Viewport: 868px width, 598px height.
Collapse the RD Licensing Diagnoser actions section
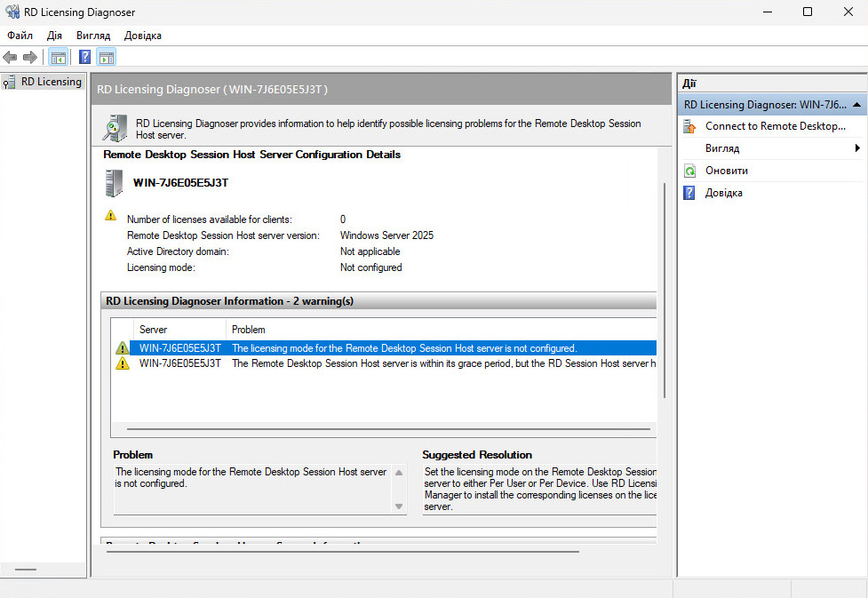coord(857,105)
